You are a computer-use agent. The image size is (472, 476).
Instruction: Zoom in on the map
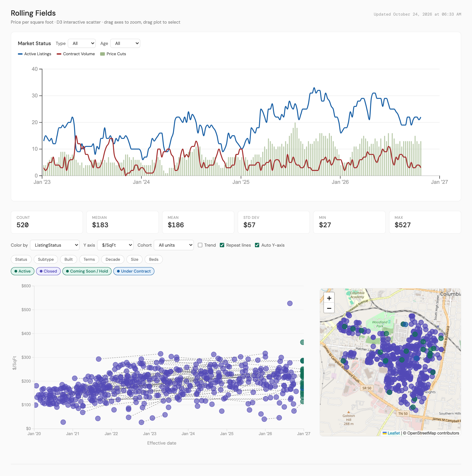point(329,298)
